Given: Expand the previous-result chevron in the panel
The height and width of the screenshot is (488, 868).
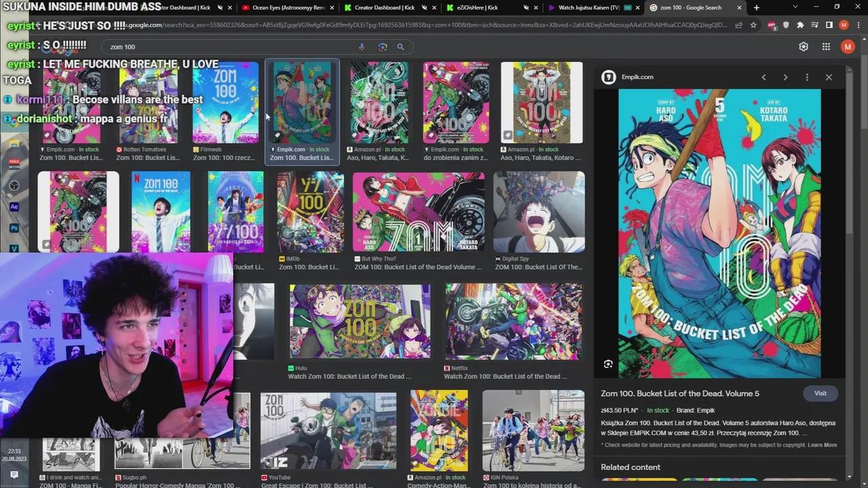Looking at the screenshot, I should tap(764, 77).
